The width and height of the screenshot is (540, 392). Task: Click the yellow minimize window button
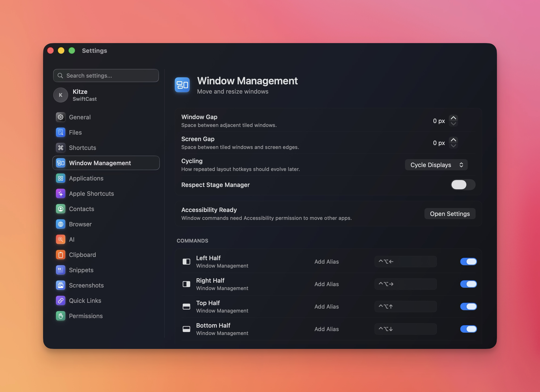click(x=61, y=51)
